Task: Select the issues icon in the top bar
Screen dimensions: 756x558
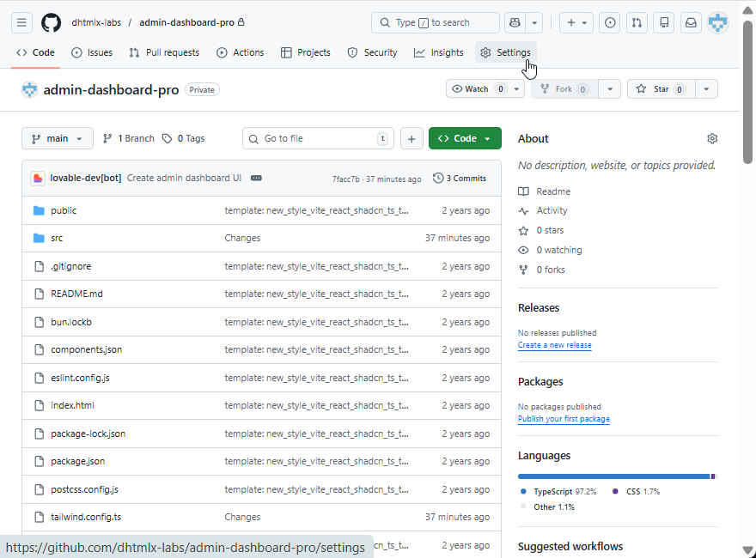Action: pos(609,22)
